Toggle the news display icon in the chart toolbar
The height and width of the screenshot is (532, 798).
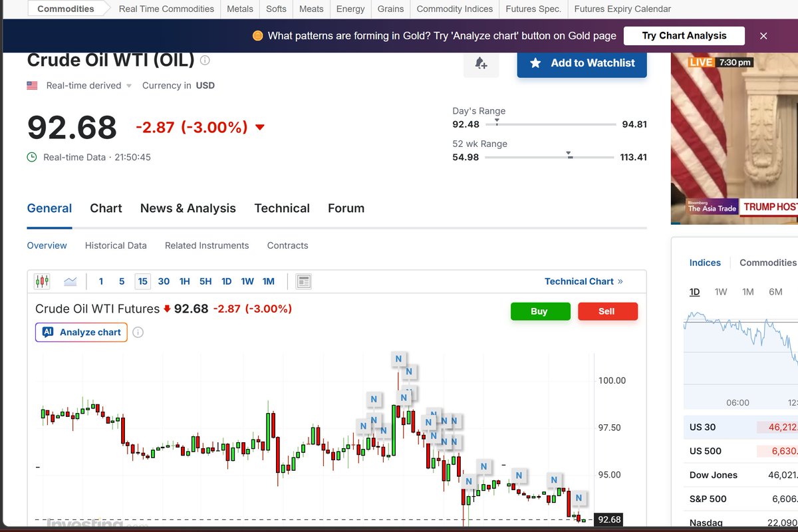tap(303, 281)
